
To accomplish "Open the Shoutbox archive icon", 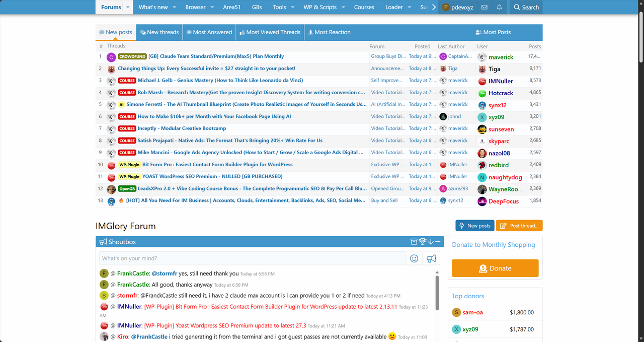I will (414, 242).
